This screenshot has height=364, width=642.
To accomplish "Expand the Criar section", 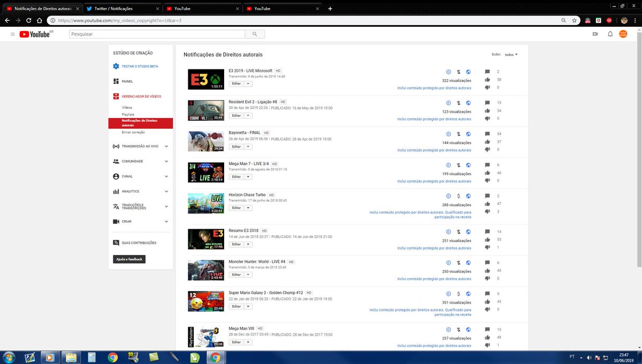I will [x=166, y=221].
